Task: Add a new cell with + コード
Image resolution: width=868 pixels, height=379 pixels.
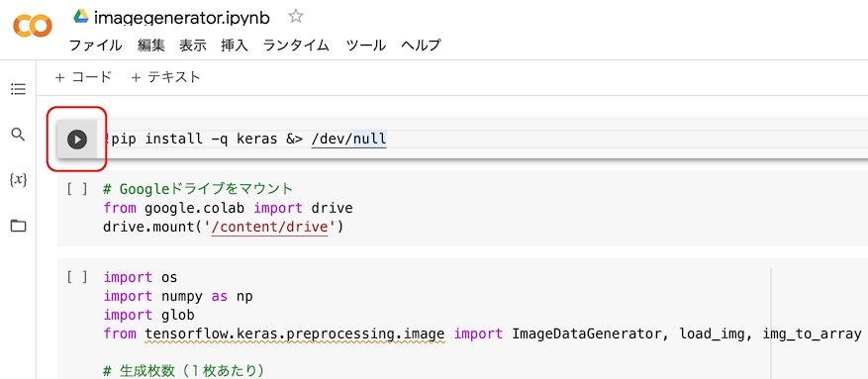Action: click(x=83, y=77)
